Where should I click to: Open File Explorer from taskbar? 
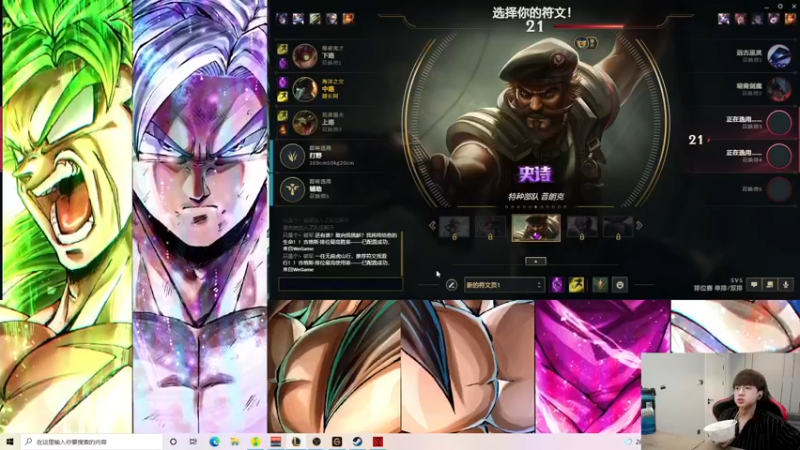tap(235, 441)
